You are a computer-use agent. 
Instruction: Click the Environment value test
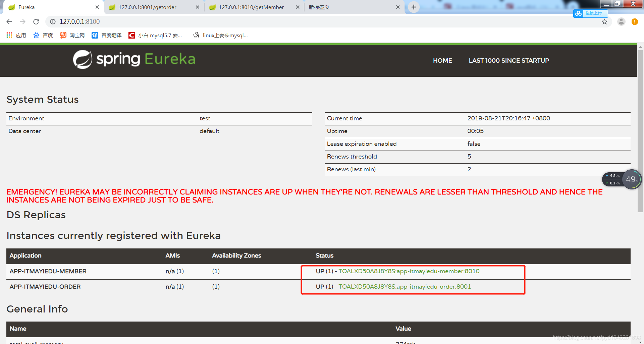click(x=205, y=118)
